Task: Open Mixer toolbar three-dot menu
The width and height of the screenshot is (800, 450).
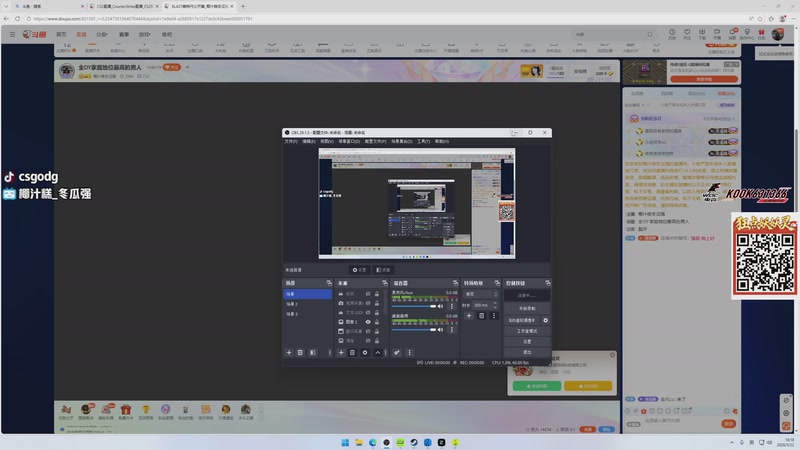Action: click(409, 353)
